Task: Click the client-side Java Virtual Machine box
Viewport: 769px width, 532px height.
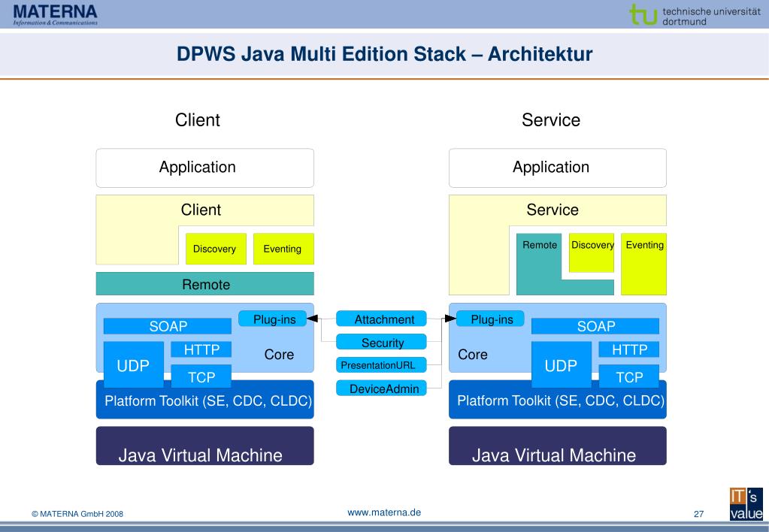Action: (x=204, y=446)
